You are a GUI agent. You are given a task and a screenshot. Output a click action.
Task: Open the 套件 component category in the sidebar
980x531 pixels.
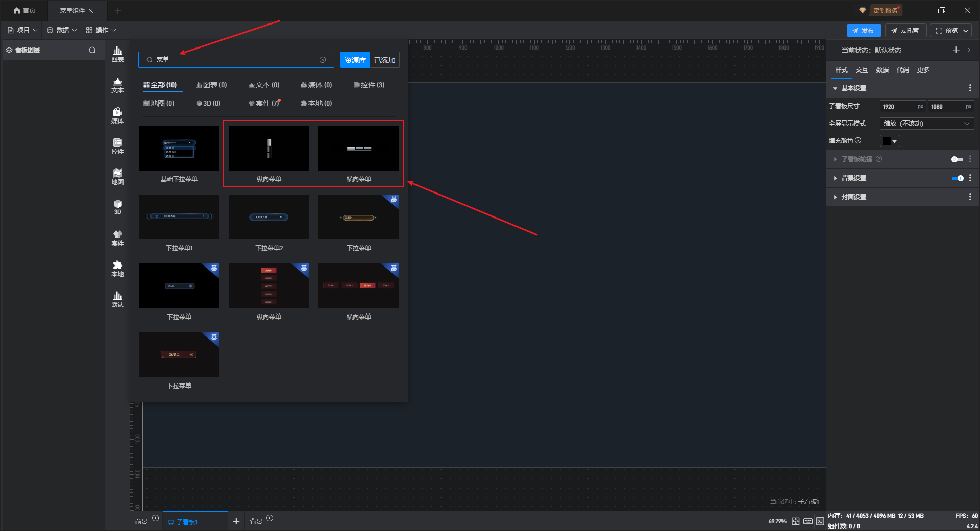click(117, 238)
